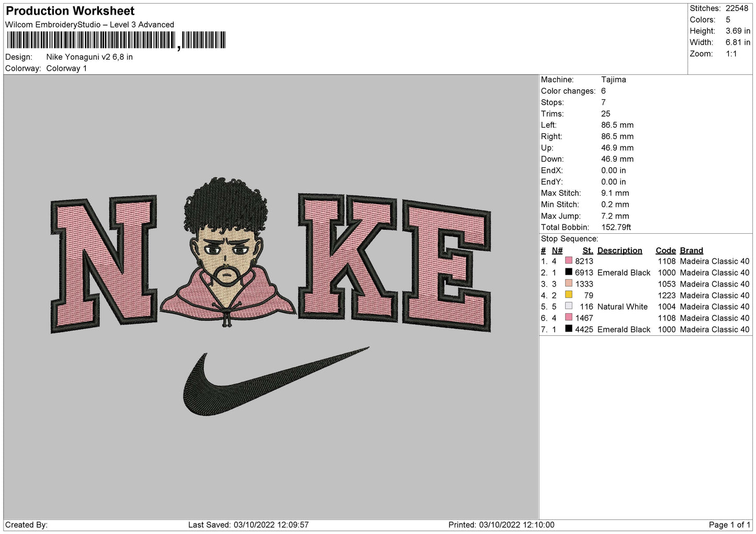Image resolution: width=756 pixels, height=534 pixels.
Task: Click the Stop Sequence heading
Action: [569, 239]
